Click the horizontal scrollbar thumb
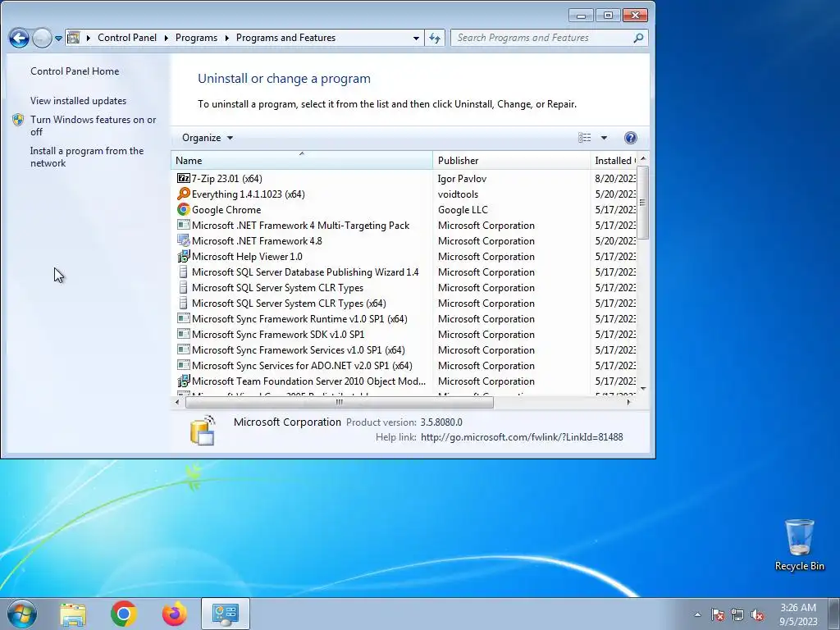The height and width of the screenshot is (630, 840). tap(339, 402)
